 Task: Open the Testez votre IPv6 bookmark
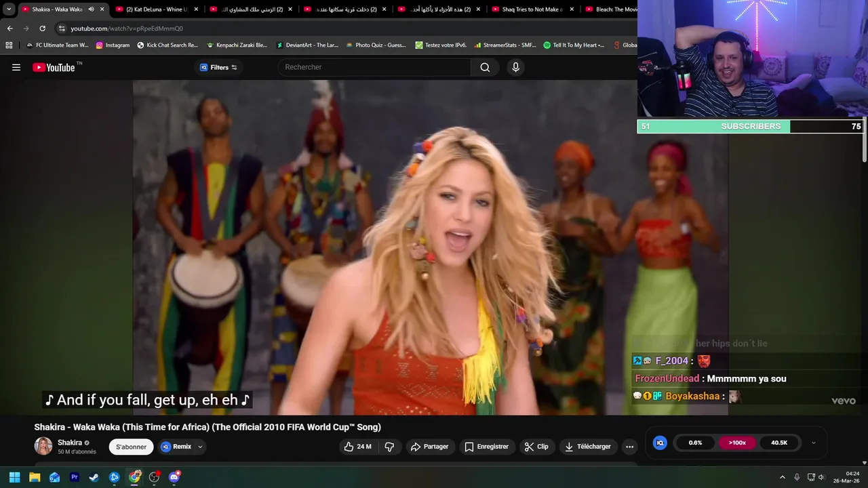pos(441,45)
